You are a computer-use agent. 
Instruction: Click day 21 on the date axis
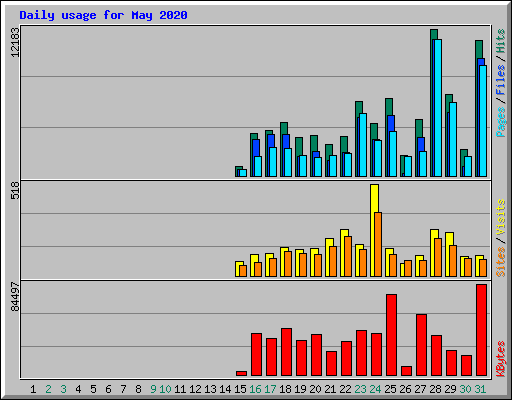(330, 389)
